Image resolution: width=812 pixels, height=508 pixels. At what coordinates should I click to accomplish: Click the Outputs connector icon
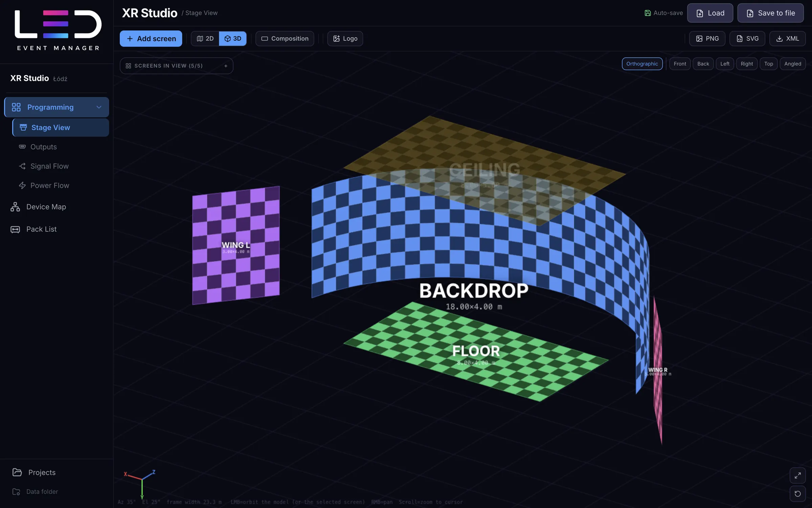click(22, 147)
